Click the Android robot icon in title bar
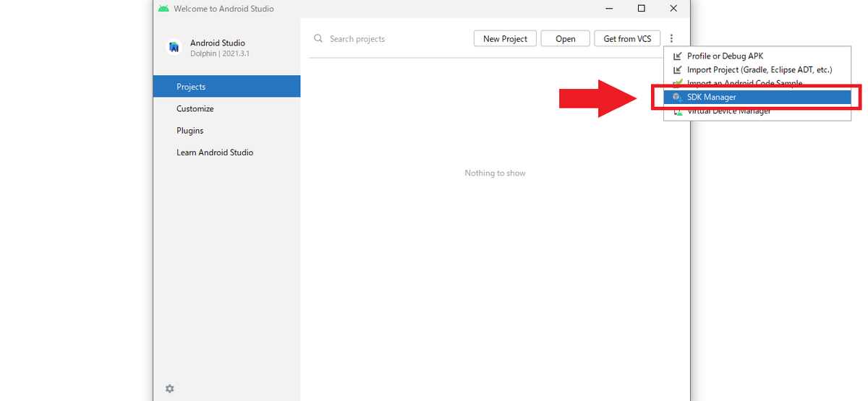The image size is (868, 401). [163, 9]
